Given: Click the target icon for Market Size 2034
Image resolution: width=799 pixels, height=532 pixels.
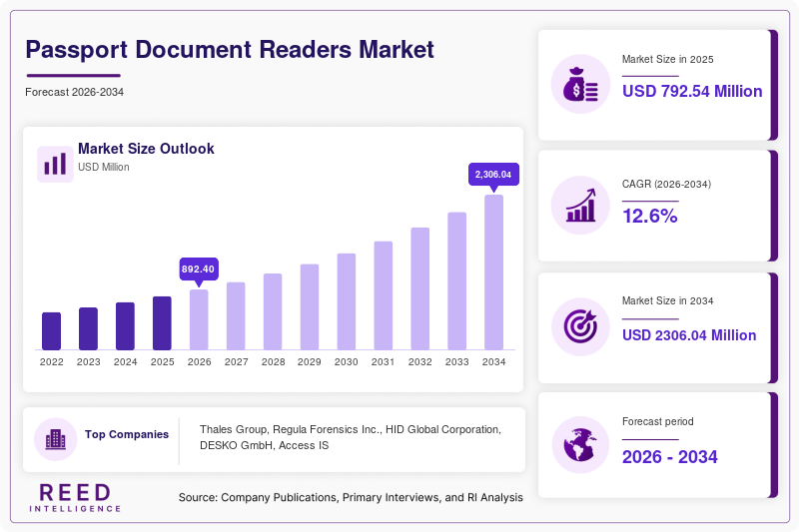Looking at the screenshot, I should pyautogui.click(x=580, y=326).
